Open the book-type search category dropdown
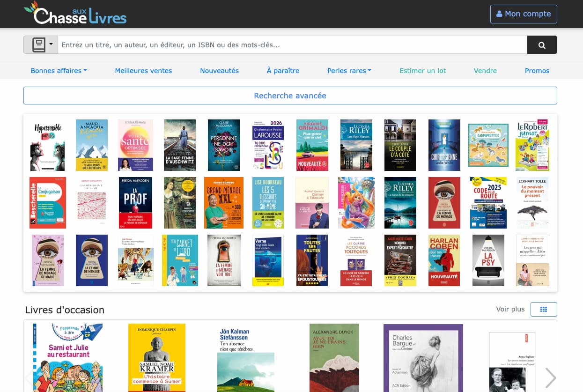 (41, 45)
